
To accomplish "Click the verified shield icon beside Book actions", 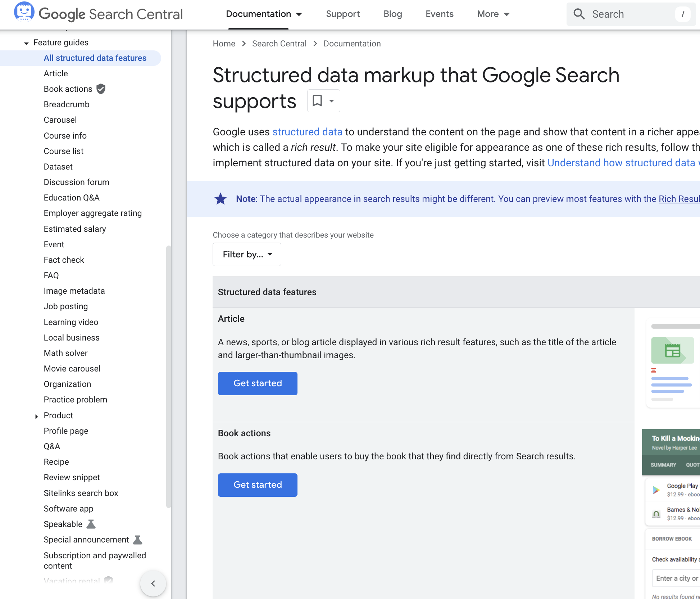I will [x=101, y=89].
